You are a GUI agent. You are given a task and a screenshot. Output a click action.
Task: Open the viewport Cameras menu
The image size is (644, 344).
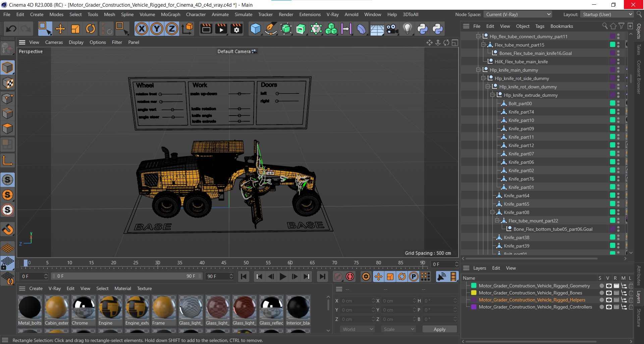tap(54, 42)
